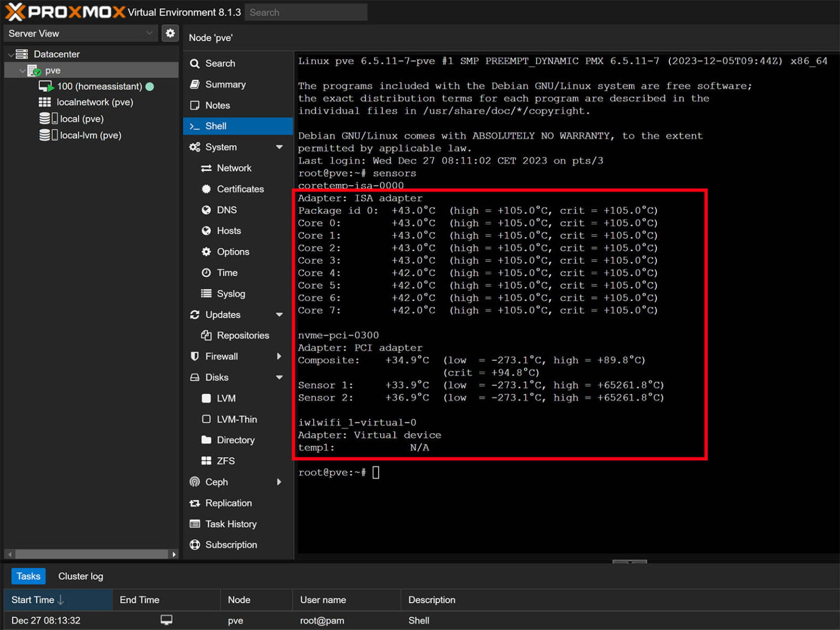The width and height of the screenshot is (840, 630).
Task: Open the Subscription section
Action: [231, 545]
